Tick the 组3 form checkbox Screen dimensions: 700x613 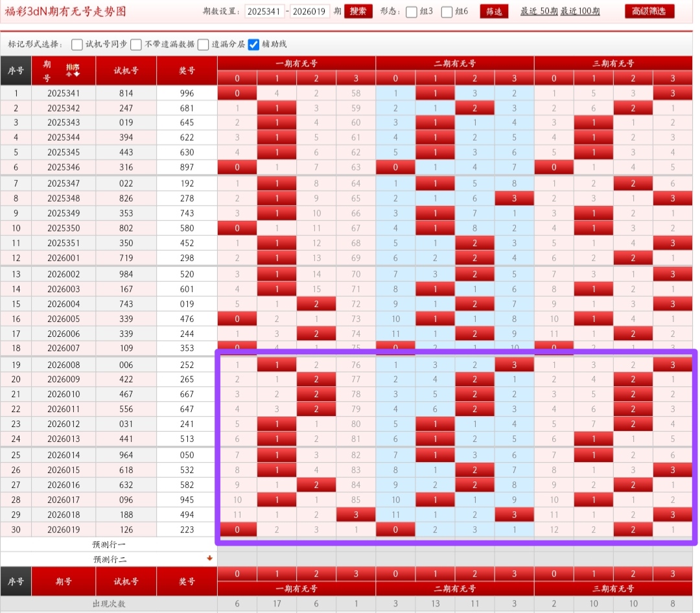pos(412,12)
